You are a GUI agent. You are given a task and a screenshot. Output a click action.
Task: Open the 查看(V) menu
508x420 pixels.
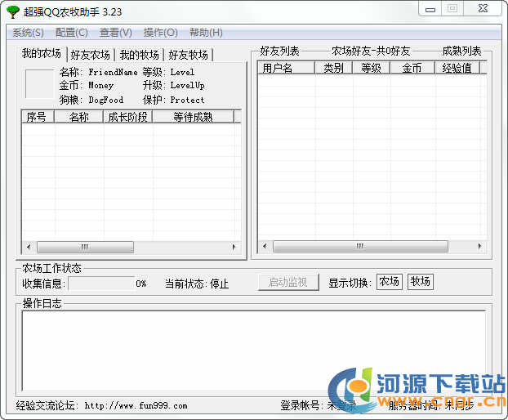pos(116,33)
